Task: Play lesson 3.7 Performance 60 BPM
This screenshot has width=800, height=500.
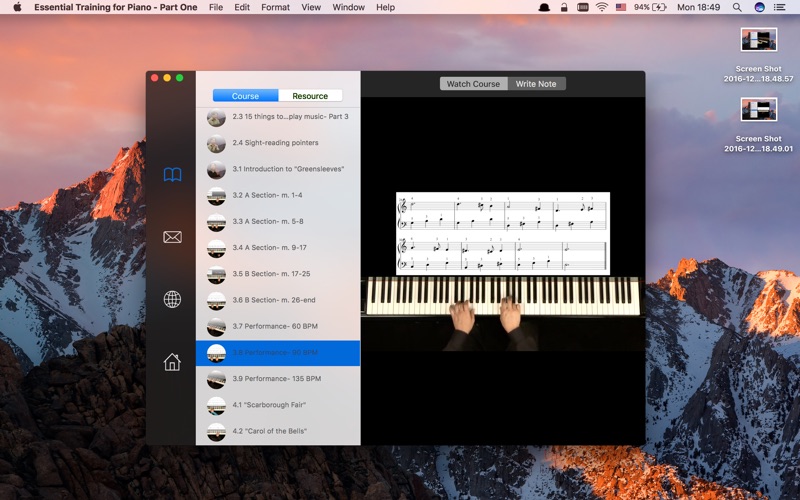Action: tap(278, 327)
